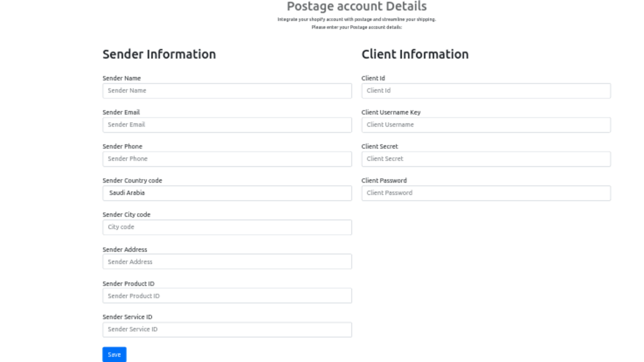Select the Client Secret input field
The width and height of the screenshot is (644, 362).
click(486, 159)
